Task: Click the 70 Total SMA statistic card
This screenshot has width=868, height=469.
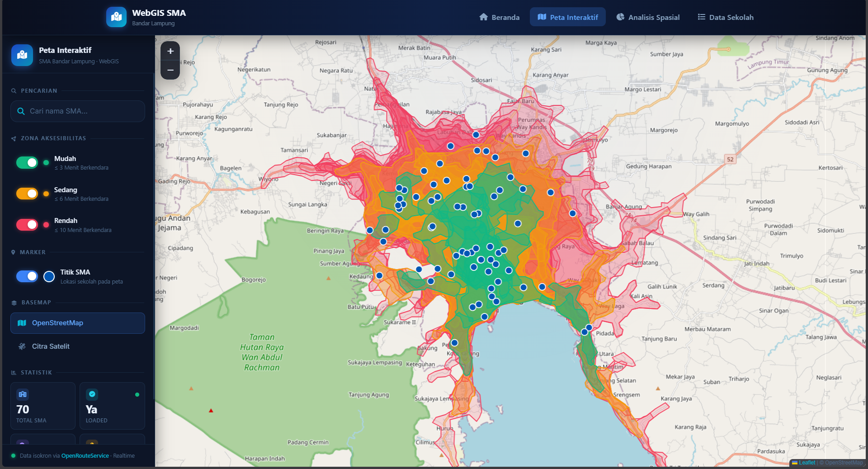Action: (x=43, y=406)
